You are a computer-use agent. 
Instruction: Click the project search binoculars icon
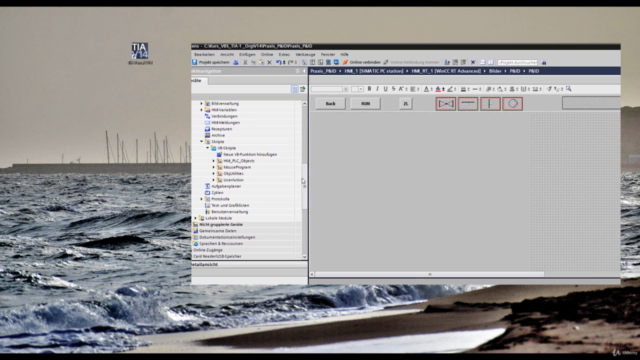(544, 62)
